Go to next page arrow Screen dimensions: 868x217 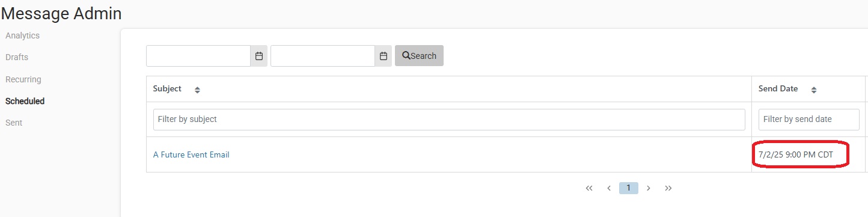click(649, 188)
